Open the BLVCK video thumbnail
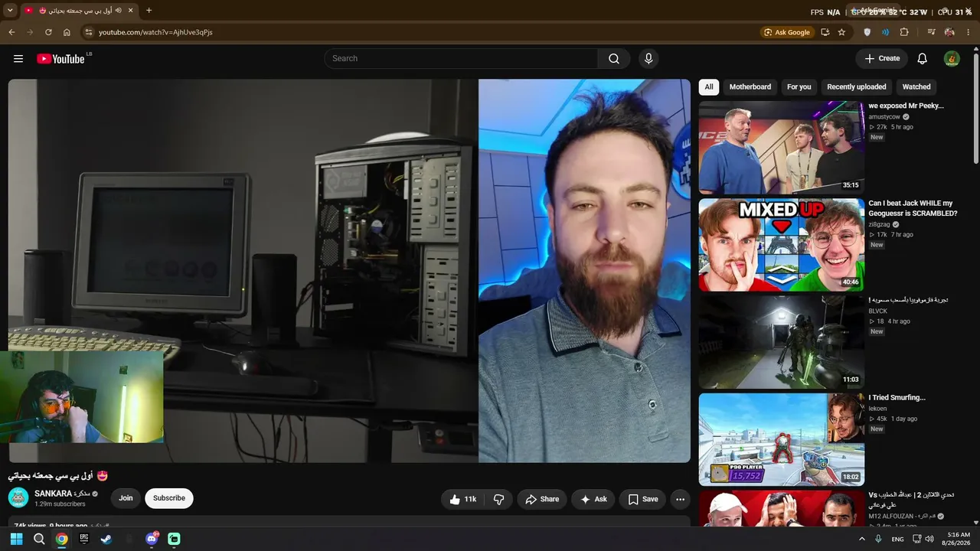Viewport: 980px width, 551px height. pos(782,342)
